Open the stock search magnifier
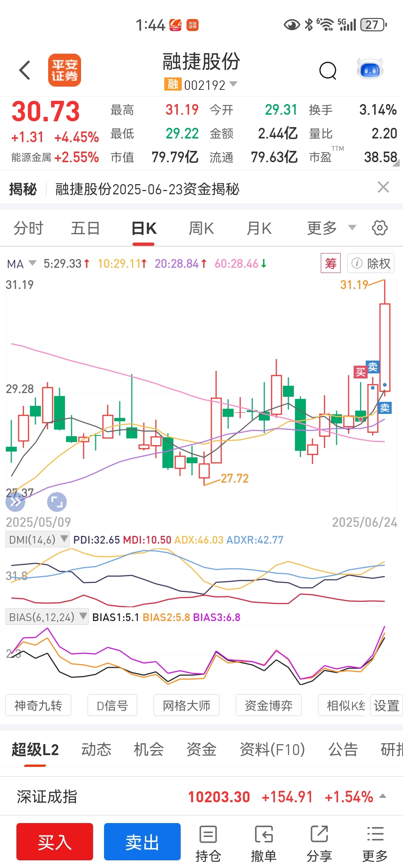Viewport: 403px width, 868px height. pyautogui.click(x=328, y=70)
